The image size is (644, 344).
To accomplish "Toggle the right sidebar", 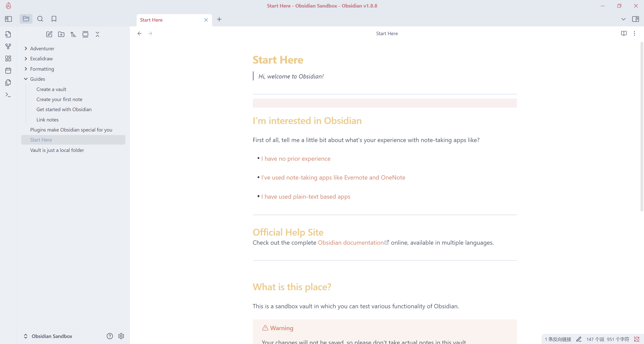I will coord(635,19).
